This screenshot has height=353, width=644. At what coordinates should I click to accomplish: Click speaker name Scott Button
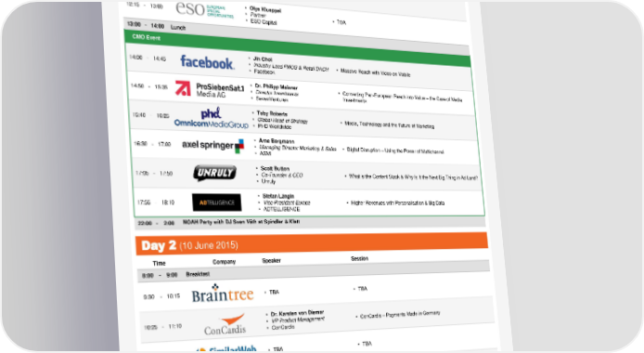click(275, 168)
